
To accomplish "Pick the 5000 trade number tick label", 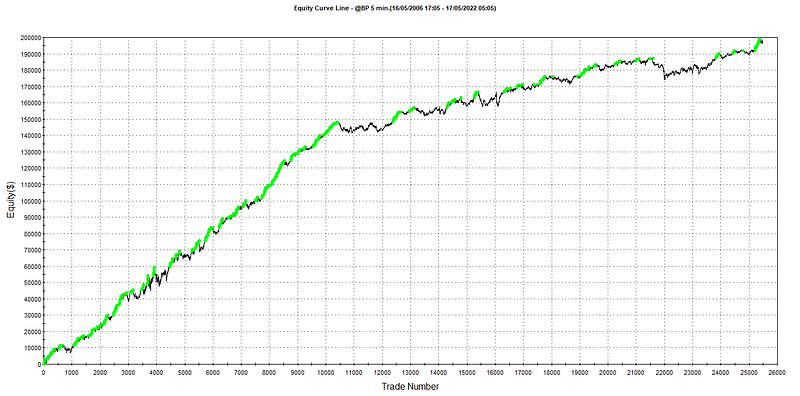I will click(x=185, y=373).
